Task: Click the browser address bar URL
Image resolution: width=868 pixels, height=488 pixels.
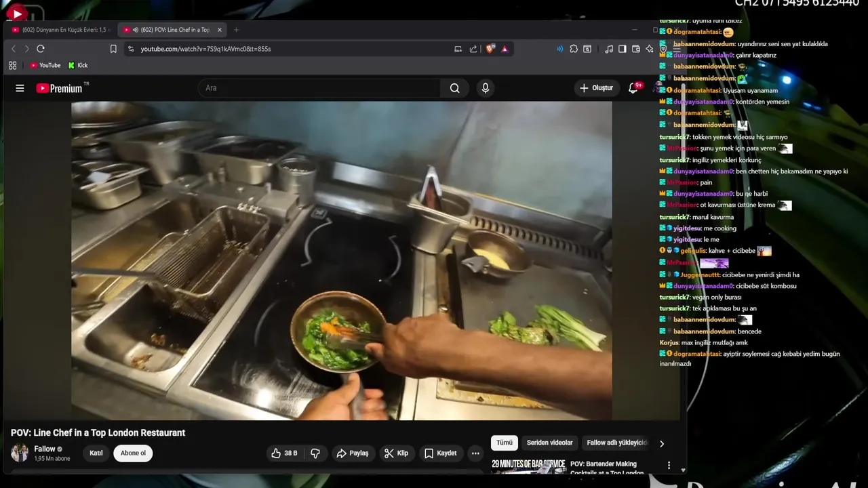Action: (205, 49)
